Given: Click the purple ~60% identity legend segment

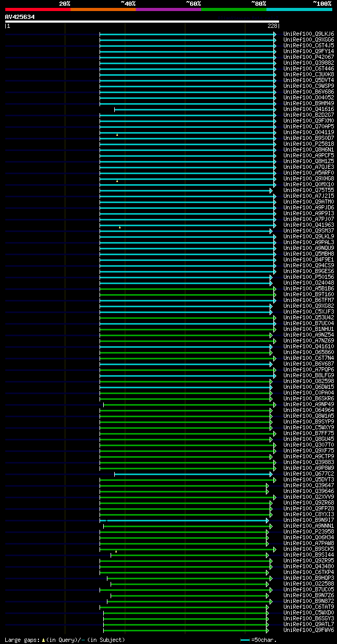Looking at the screenshot, I should pyautogui.click(x=168, y=9).
